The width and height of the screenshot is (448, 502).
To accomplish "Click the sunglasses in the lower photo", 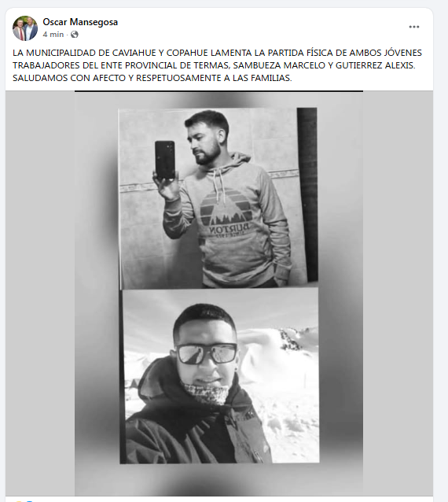I will [207, 353].
